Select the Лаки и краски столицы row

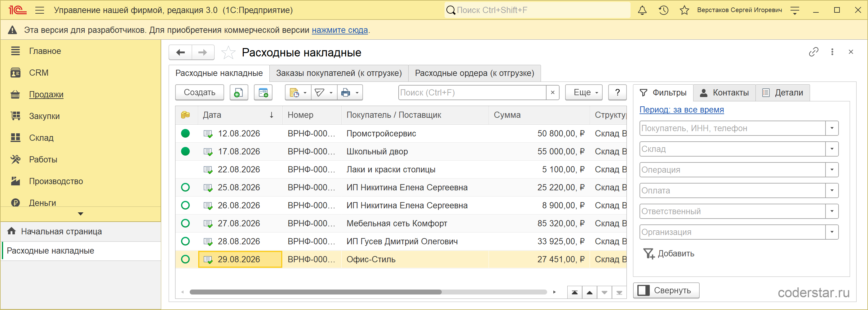coord(401,169)
